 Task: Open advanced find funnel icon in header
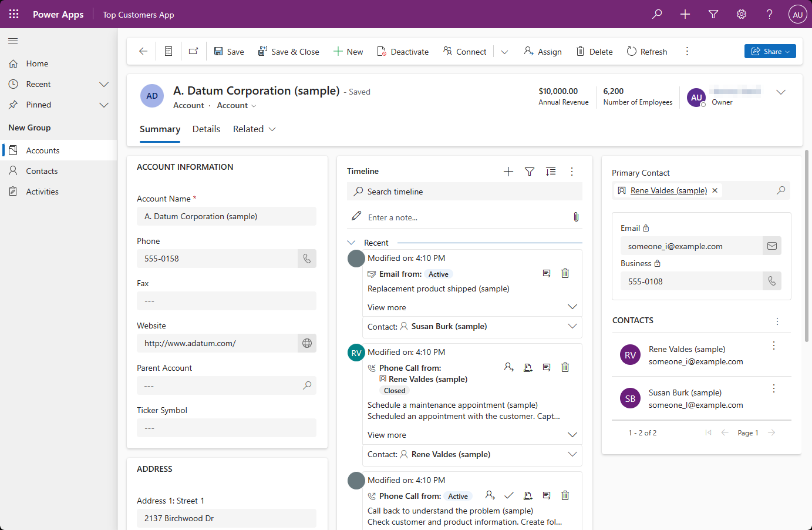coord(713,14)
